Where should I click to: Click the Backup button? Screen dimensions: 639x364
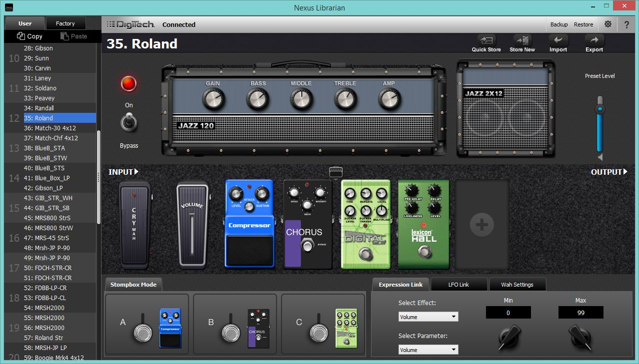pyautogui.click(x=559, y=24)
